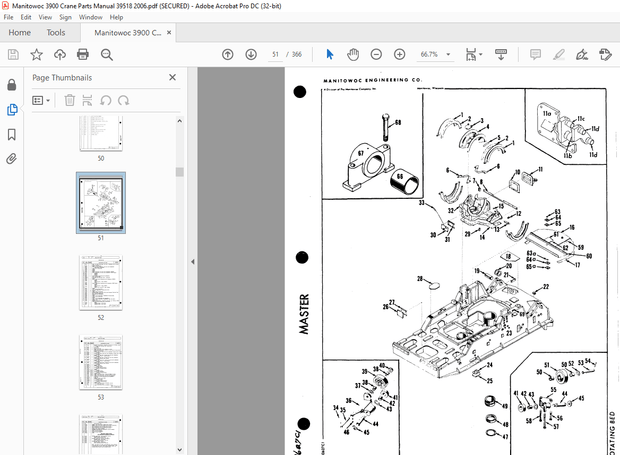Click the send-for-review stamp icon
The image size is (620, 455).
[x=605, y=55]
